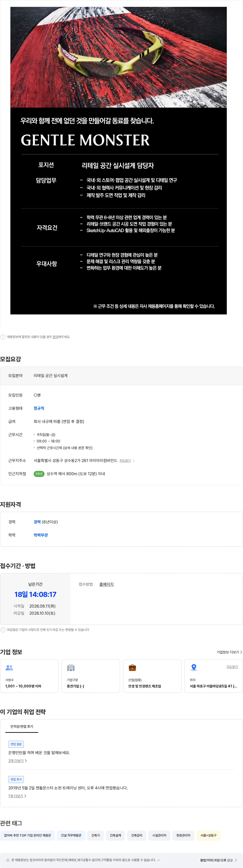Click '중견기업 (-)' company type text

tap(75, 686)
